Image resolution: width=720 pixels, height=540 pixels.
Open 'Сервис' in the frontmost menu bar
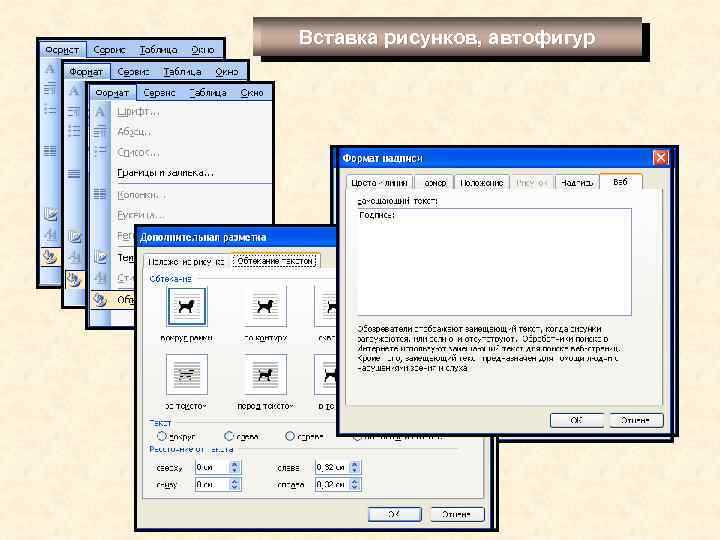159,93
